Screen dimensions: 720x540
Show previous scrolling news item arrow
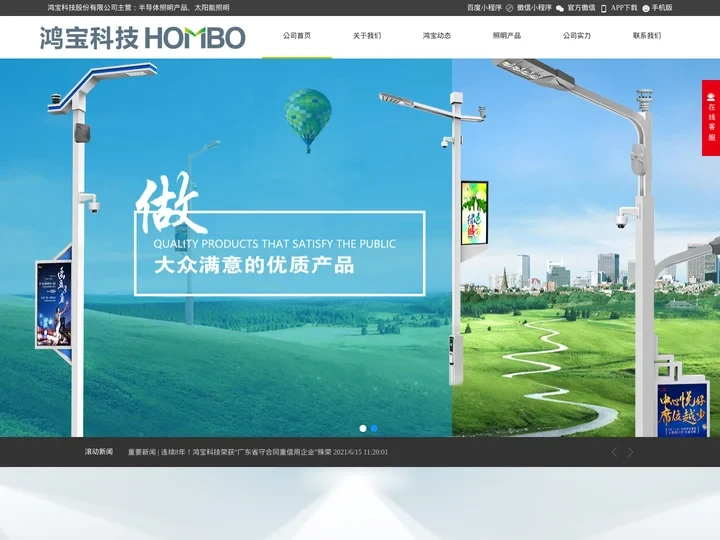[x=614, y=452]
